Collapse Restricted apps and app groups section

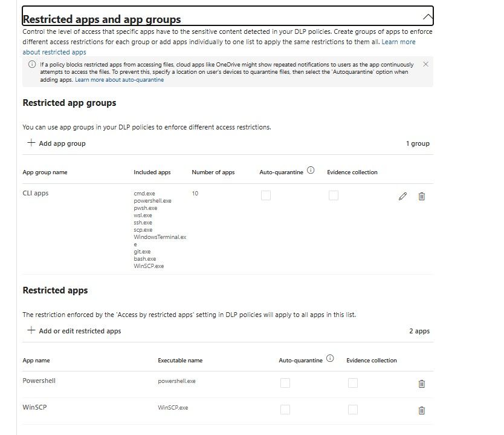[x=427, y=17]
